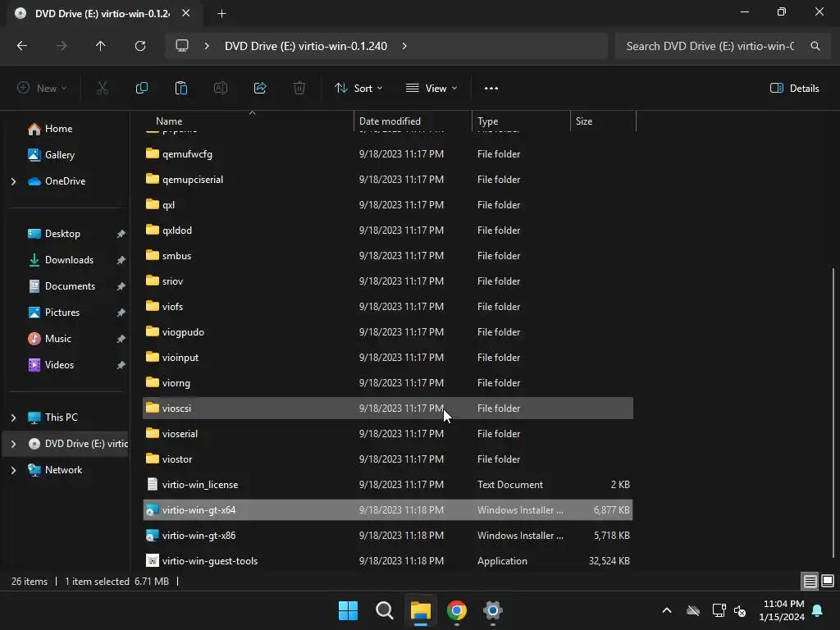Select the qxldod folder
The width and height of the screenshot is (840, 630).
click(388, 231)
